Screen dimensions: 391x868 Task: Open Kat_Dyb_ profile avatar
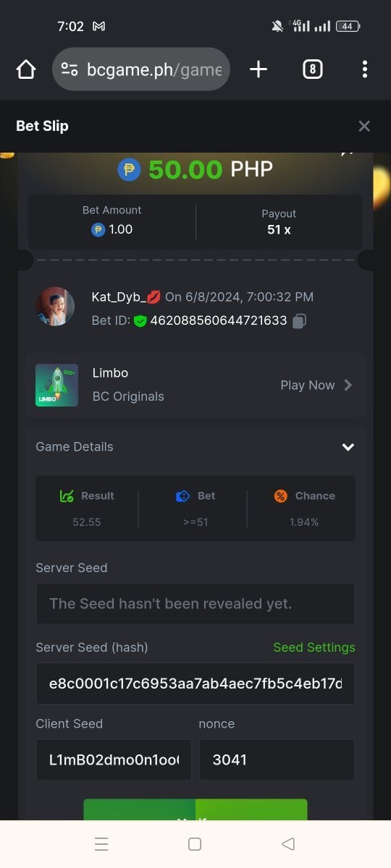click(55, 306)
